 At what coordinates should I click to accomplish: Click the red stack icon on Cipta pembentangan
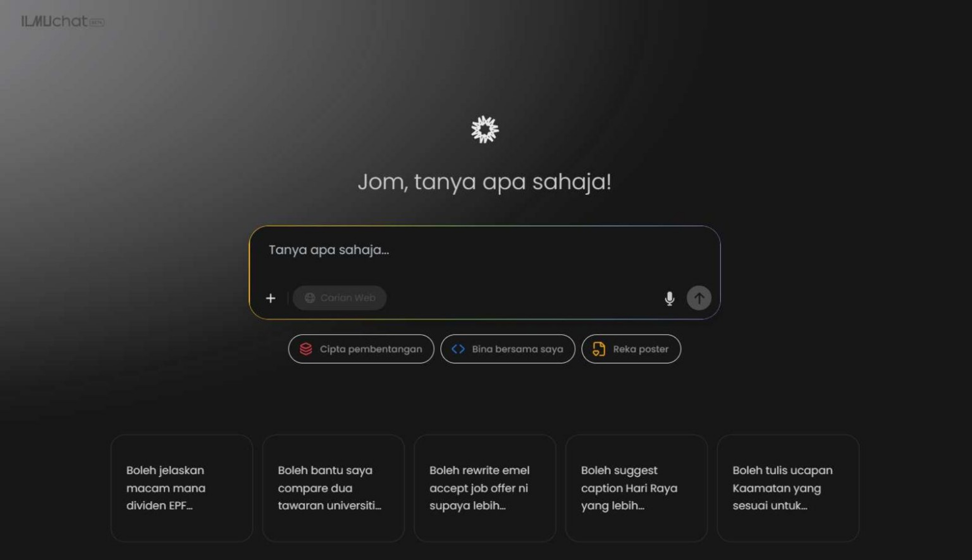pyautogui.click(x=306, y=349)
